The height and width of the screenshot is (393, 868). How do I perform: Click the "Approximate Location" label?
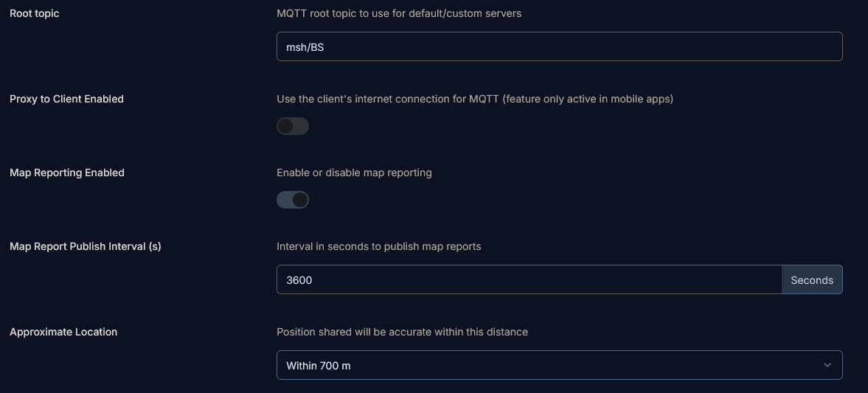click(63, 332)
